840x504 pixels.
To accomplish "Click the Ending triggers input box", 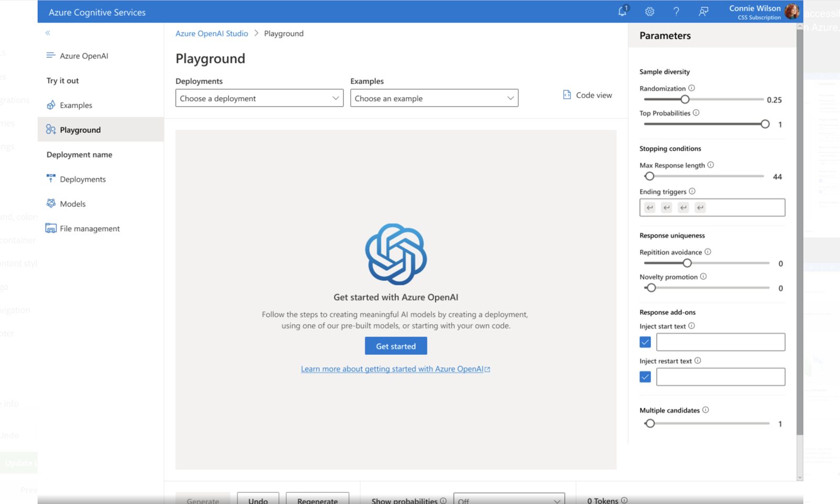I will pyautogui.click(x=712, y=207).
